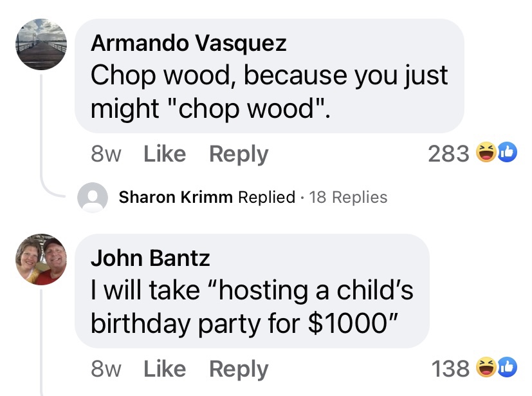
Task: Click the 8w timestamp on Armando's comment
Action: click(106, 154)
